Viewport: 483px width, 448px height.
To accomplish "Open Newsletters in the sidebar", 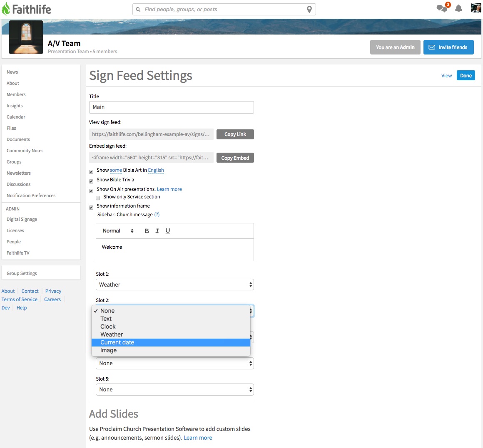I will tap(18, 173).
